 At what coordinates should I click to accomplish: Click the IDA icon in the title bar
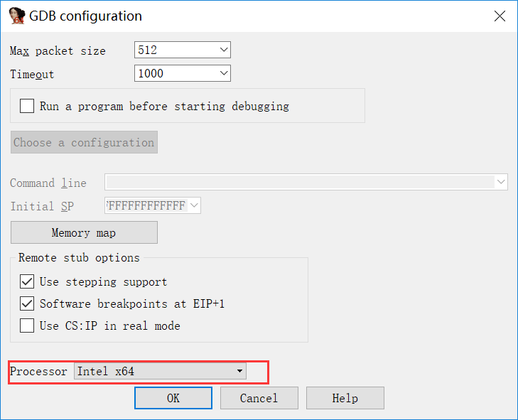tap(17, 15)
